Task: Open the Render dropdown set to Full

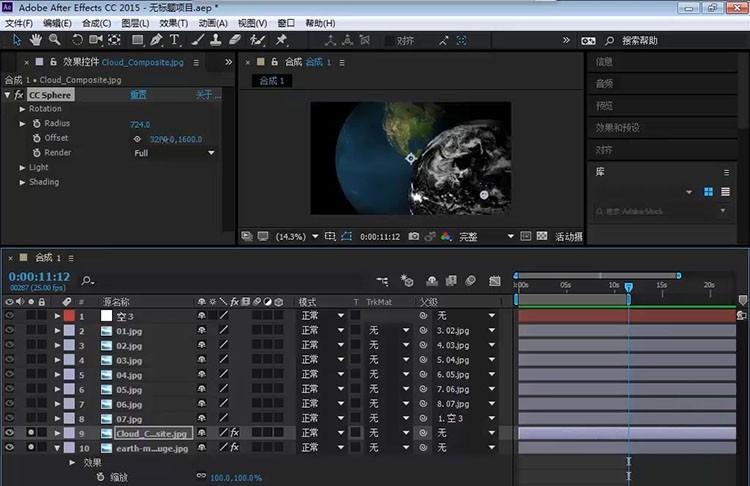Action: 174,153
